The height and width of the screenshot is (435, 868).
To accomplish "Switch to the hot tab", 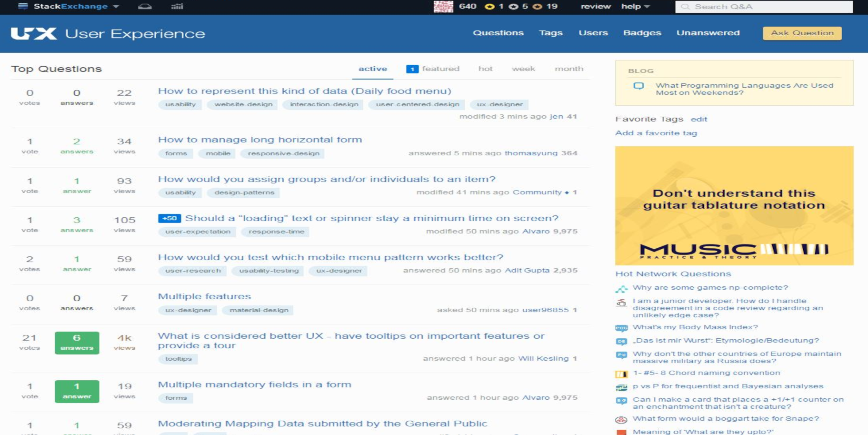I will pos(486,69).
